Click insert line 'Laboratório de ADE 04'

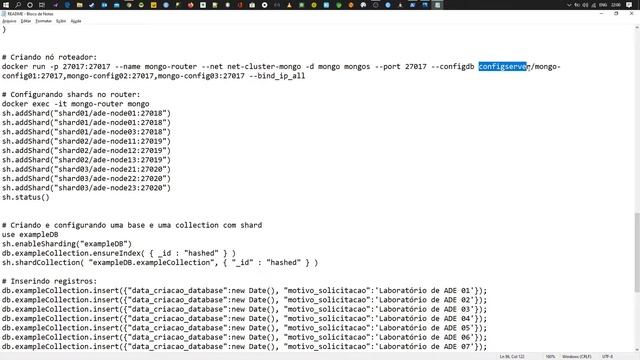(x=244, y=318)
